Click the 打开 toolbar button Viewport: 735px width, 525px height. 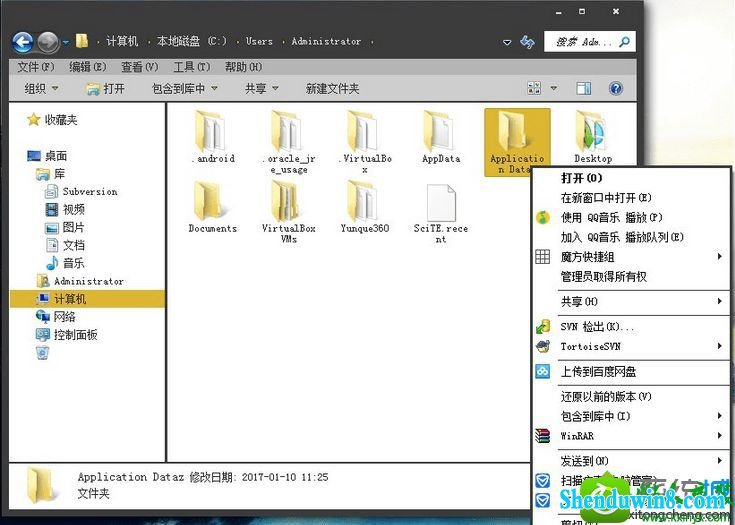(105, 88)
